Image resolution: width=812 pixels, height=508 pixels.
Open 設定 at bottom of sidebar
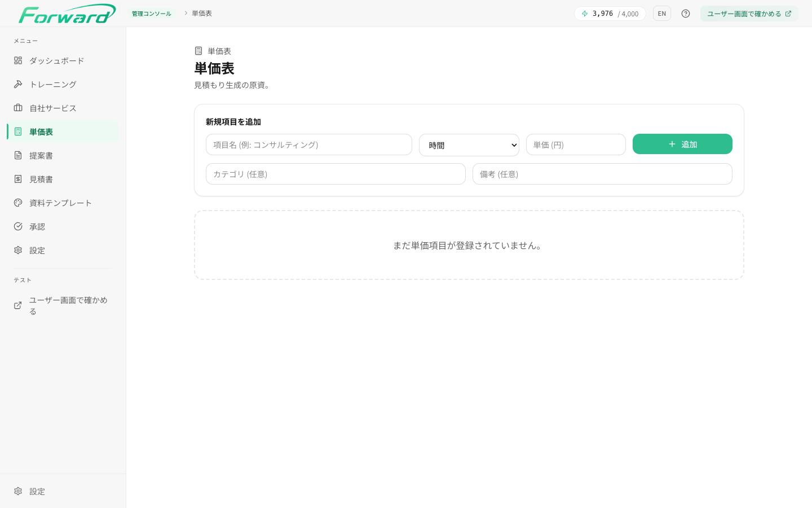[x=63, y=491]
